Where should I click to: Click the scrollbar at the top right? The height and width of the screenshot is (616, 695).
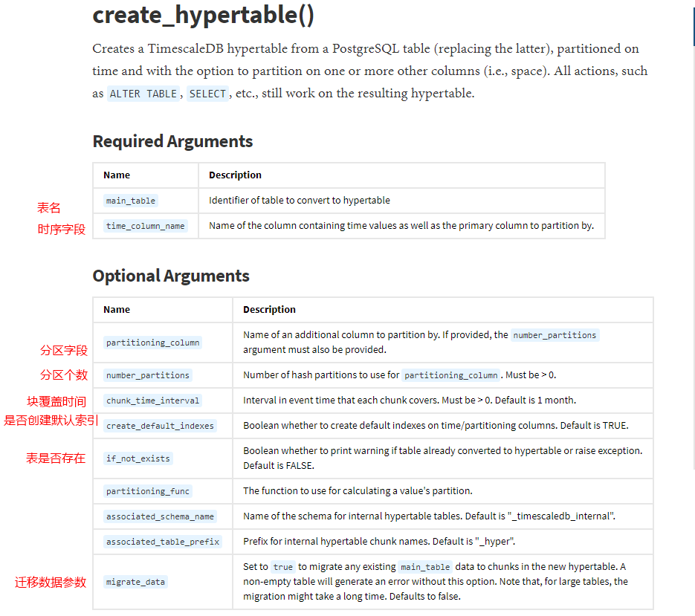(x=692, y=26)
